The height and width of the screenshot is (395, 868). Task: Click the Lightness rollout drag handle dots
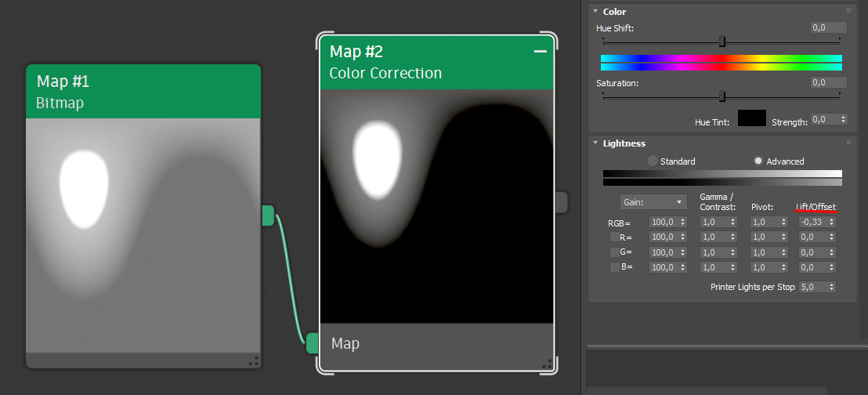tap(848, 143)
